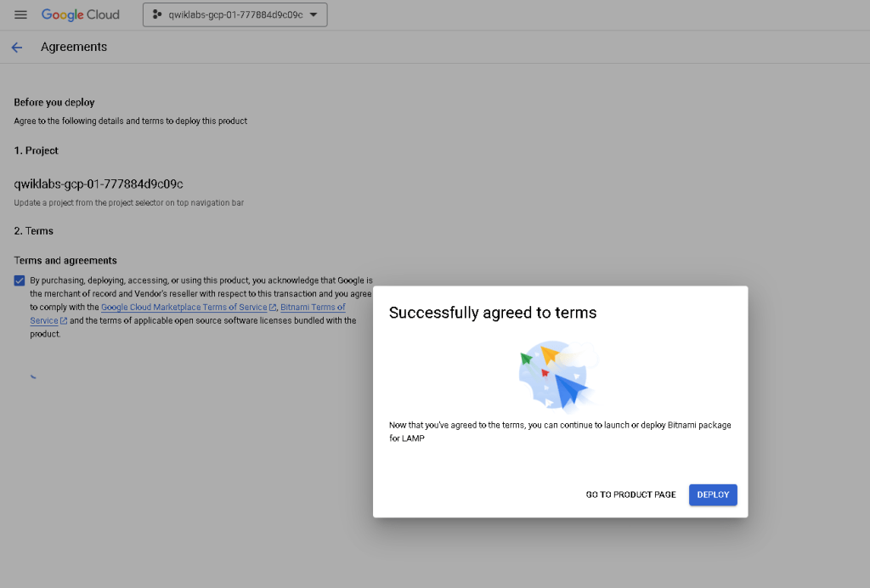The width and height of the screenshot is (870, 588).
Task: Click the '2. Terms' section heading
Action: 34,231
